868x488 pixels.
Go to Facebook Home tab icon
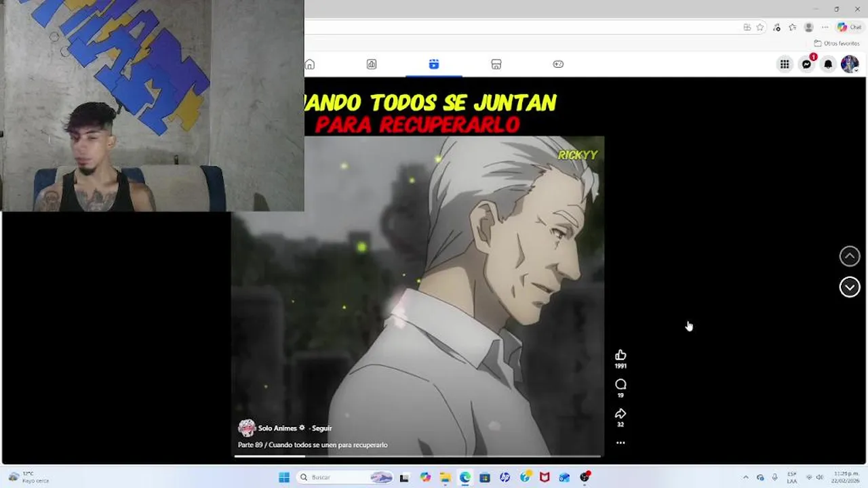click(310, 64)
